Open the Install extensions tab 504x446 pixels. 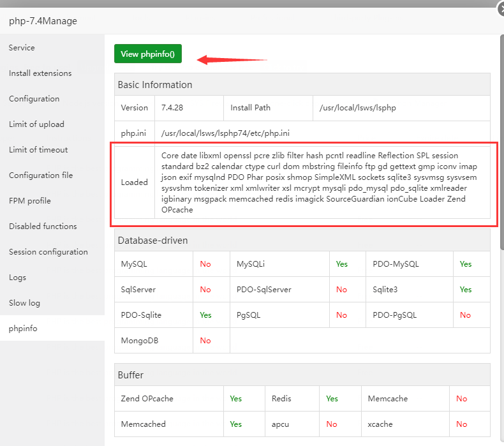click(x=40, y=73)
